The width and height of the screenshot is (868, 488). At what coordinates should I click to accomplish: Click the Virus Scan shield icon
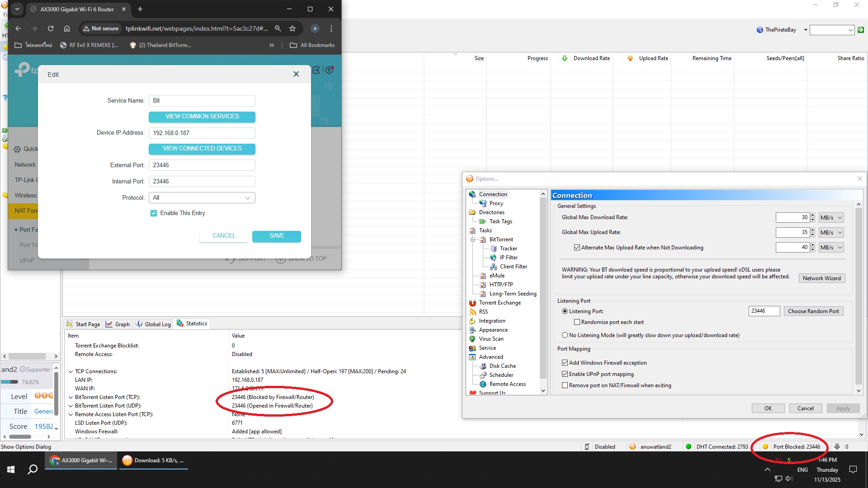(x=472, y=339)
